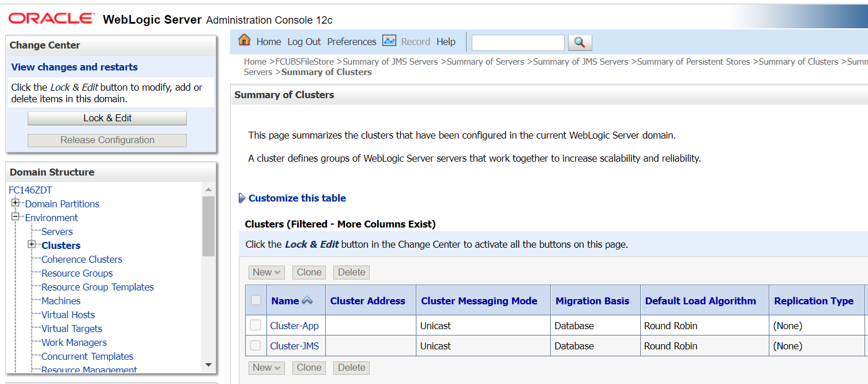
Task: Select Domain Partitions in the tree
Action: tap(62, 204)
